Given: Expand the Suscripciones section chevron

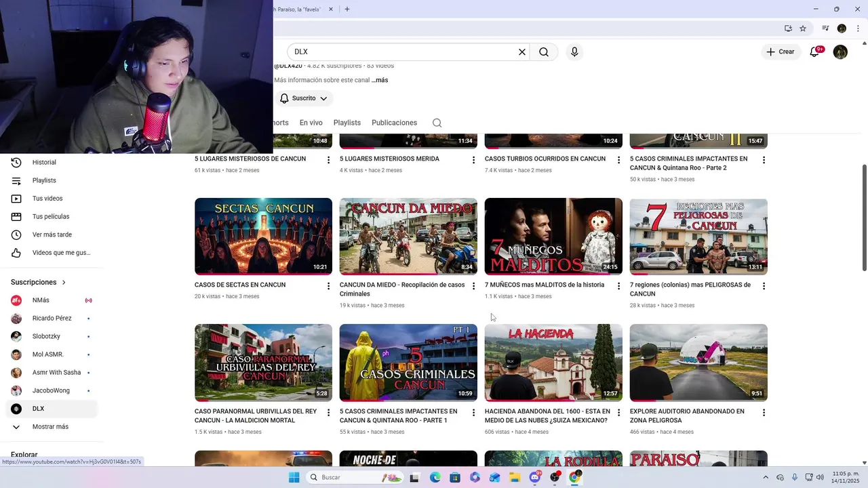Looking at the screenshot, I should click(x=64, y=282).
